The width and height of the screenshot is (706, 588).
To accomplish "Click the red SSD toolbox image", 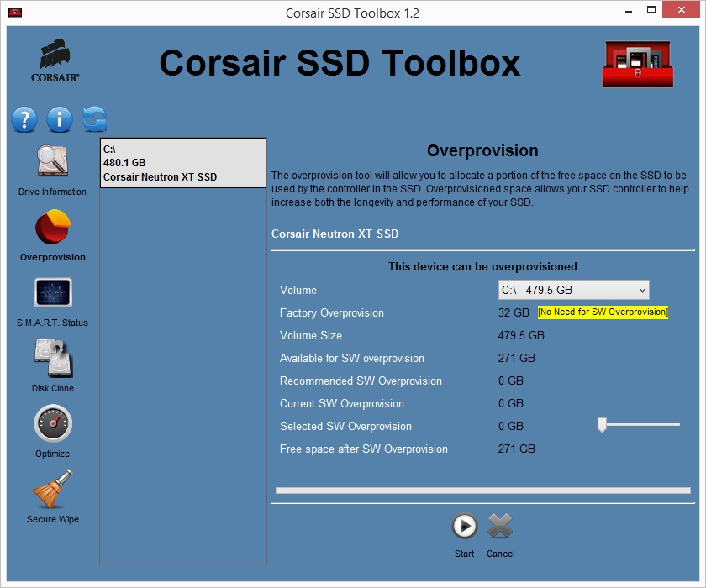I will pyautogui.click(x=638, y=65).
